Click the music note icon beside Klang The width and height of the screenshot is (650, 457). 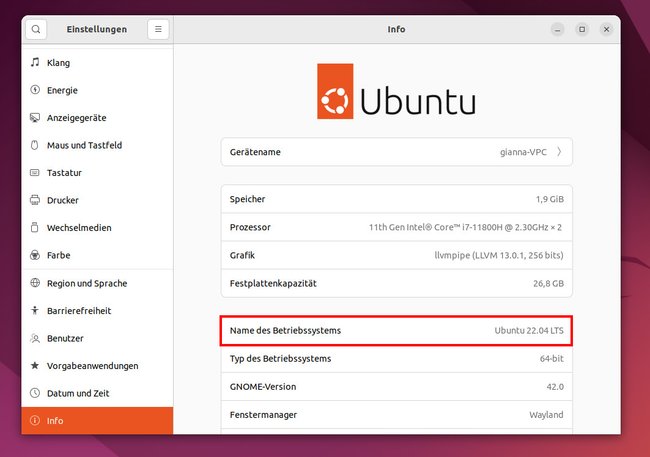pos(35,63)
